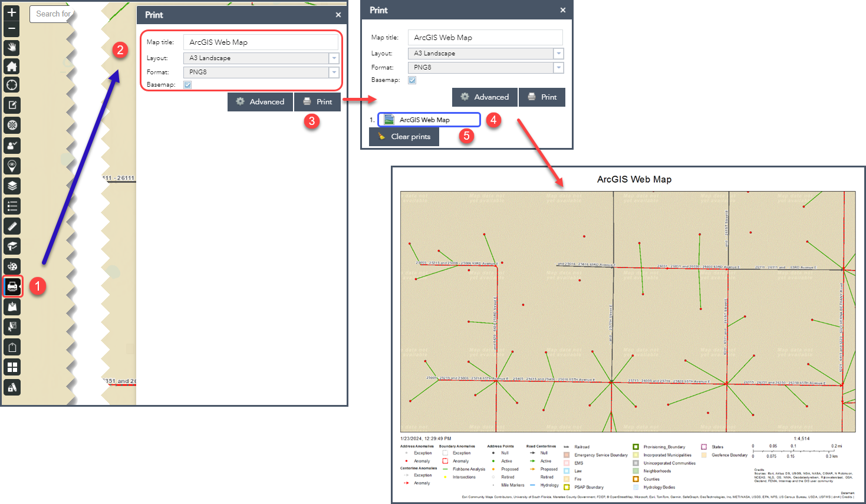Click the printed map output preview image
866x504 pixels.
[628, 334]
